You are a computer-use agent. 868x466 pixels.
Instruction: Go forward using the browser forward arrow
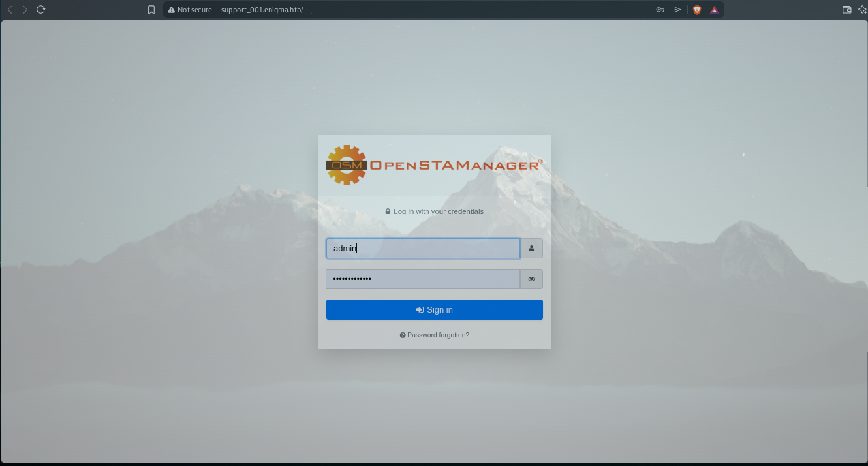(x=25, y=10)
